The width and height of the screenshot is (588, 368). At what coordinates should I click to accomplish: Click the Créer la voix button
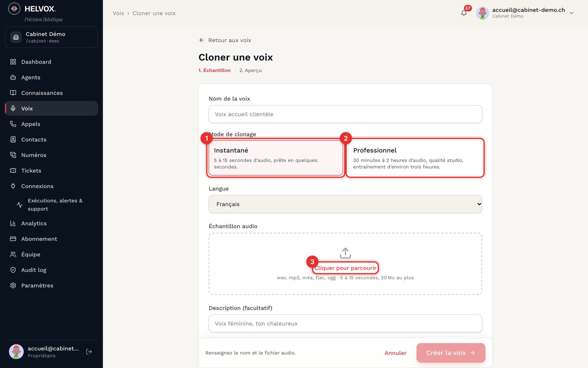(451, 353)
